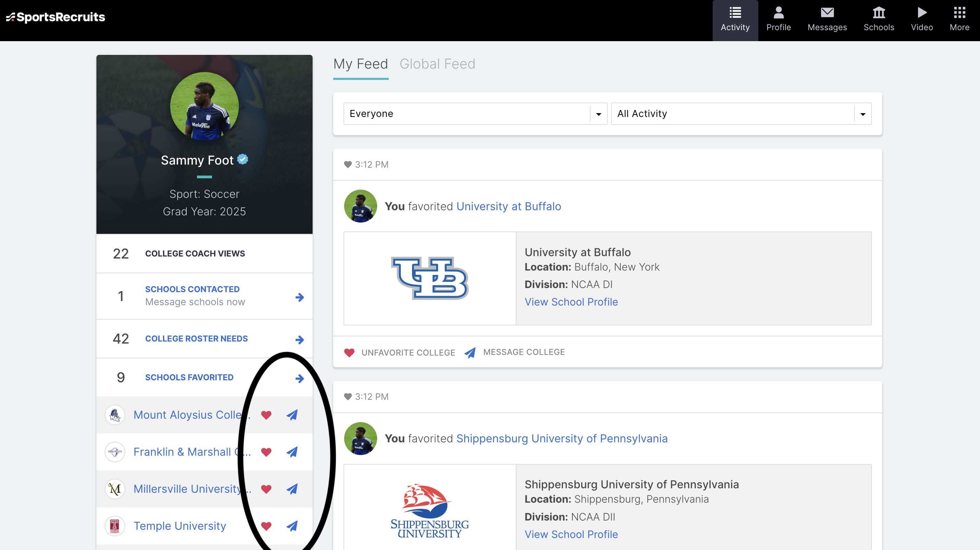
Task: View School Profile for University at Buffalo
Action: (x=571, y=302)
